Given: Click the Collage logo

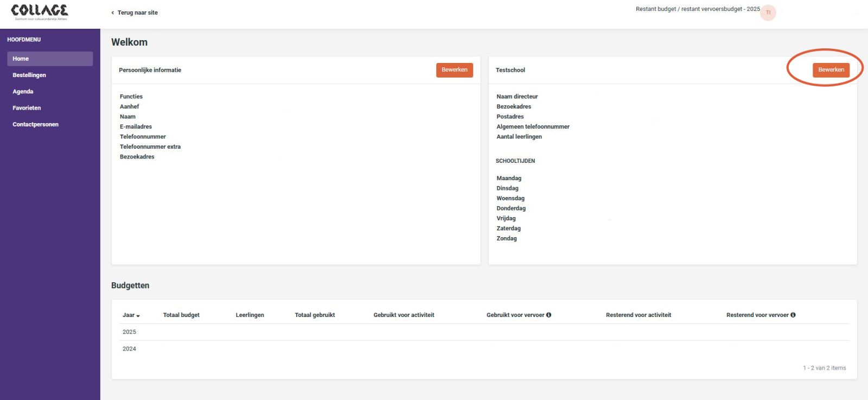Looking at the screenshot, I should [40, 12].
